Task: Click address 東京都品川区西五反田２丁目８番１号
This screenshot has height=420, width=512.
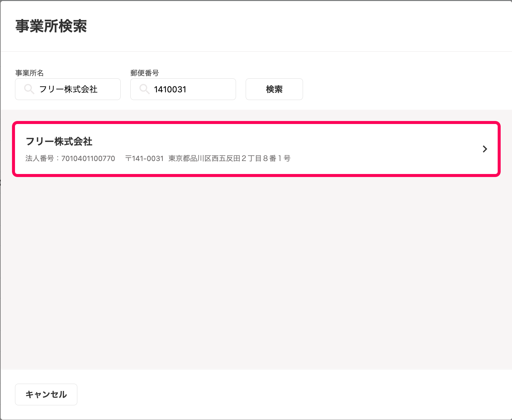Action: pyautogui.click(x=229, y=158)
